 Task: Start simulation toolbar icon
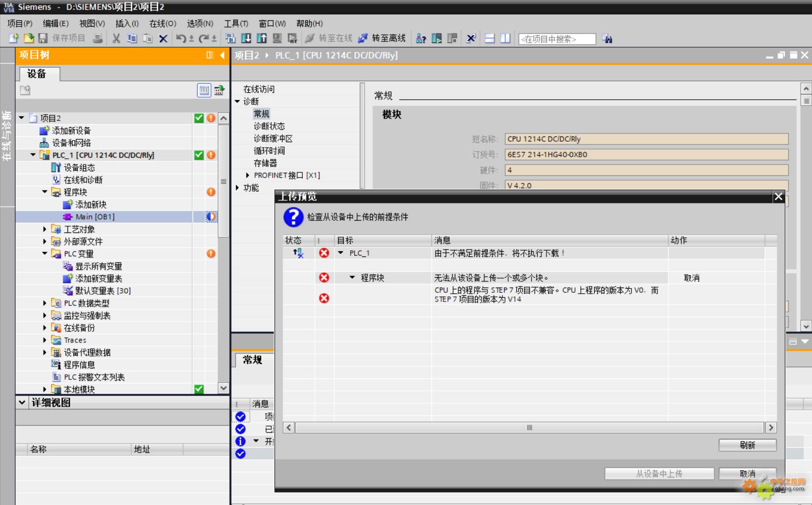(277, 38)
